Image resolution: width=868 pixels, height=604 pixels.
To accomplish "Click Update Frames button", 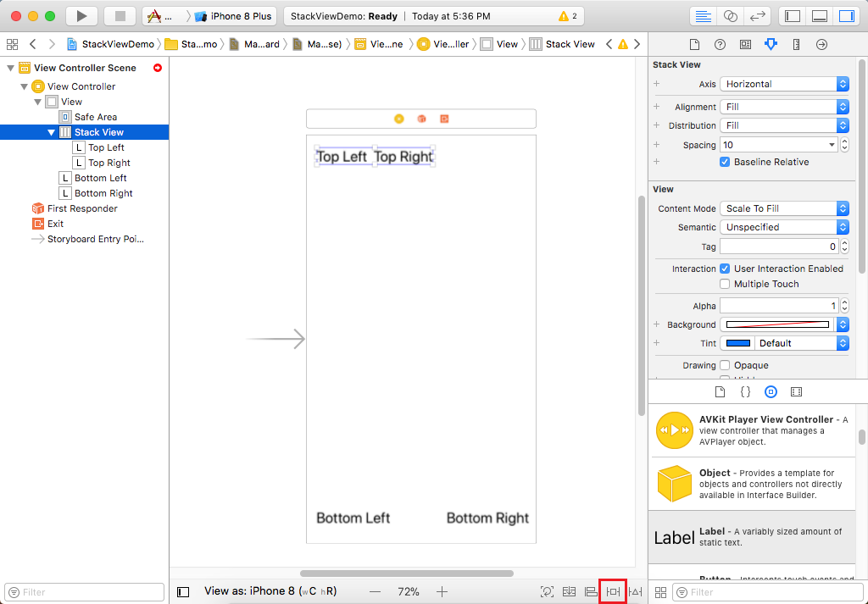I will pos(547,592).
